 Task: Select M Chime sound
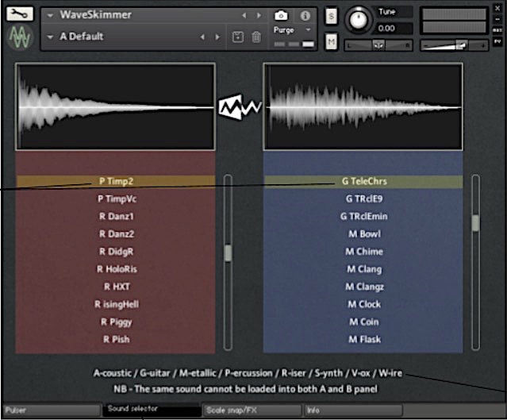[363, 252]
